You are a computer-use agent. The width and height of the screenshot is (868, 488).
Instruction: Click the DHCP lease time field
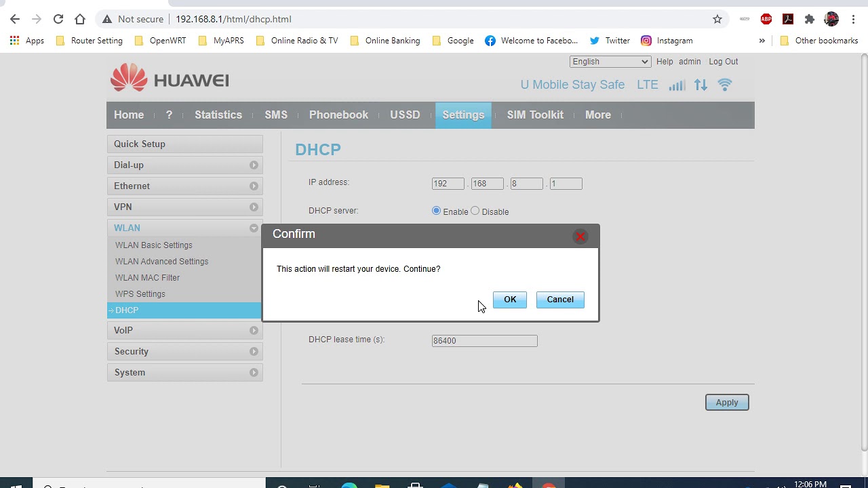[484, 341]
